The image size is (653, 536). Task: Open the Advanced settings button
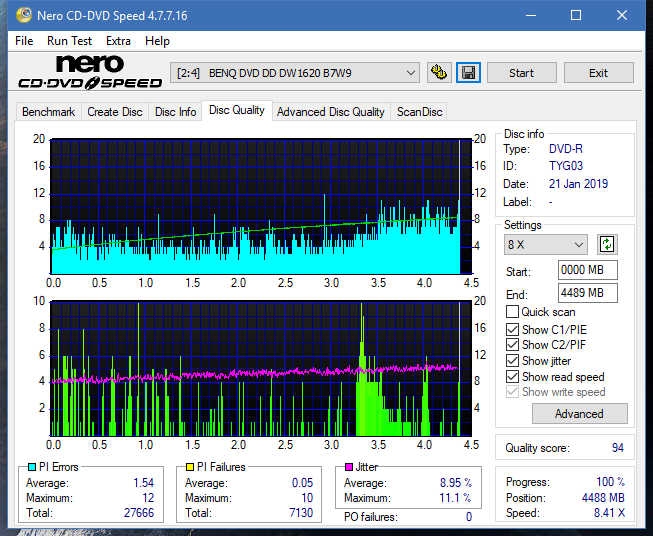(x=579, y=414)
